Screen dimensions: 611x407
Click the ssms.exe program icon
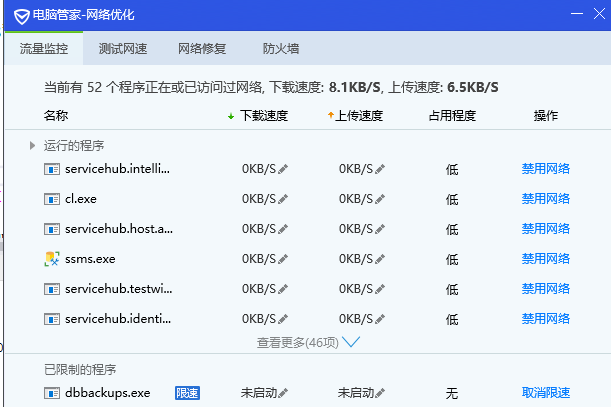(x=52, y=259)
